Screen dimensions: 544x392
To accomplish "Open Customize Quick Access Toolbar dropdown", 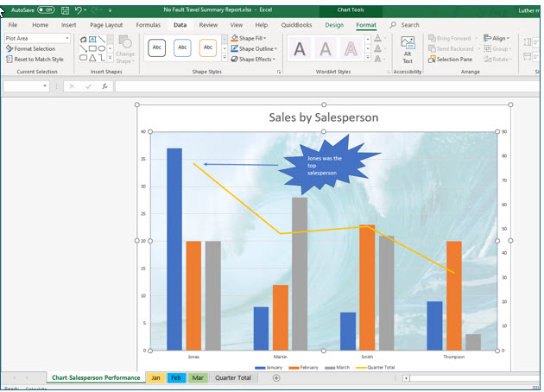I will pos(110,10).
